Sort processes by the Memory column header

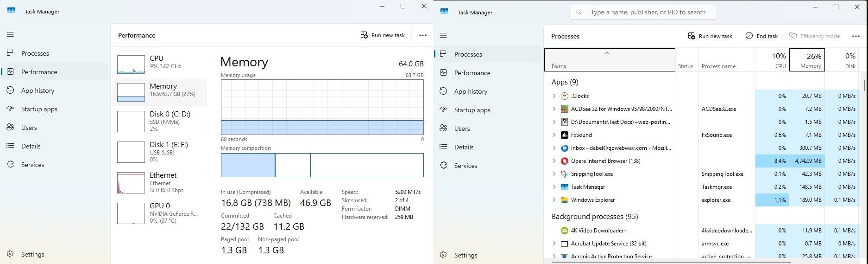coord(807,60)
